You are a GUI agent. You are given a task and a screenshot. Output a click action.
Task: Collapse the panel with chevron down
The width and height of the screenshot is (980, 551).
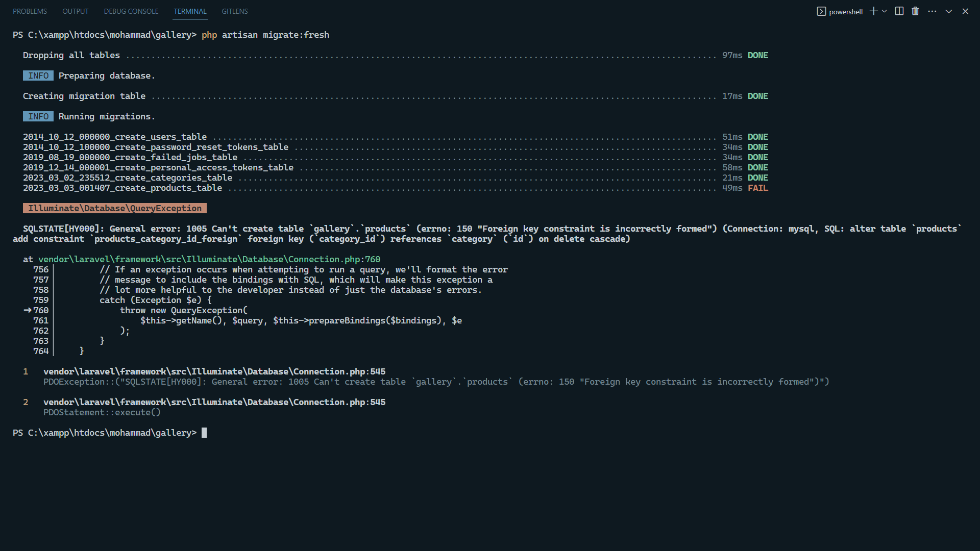point(948,11)
